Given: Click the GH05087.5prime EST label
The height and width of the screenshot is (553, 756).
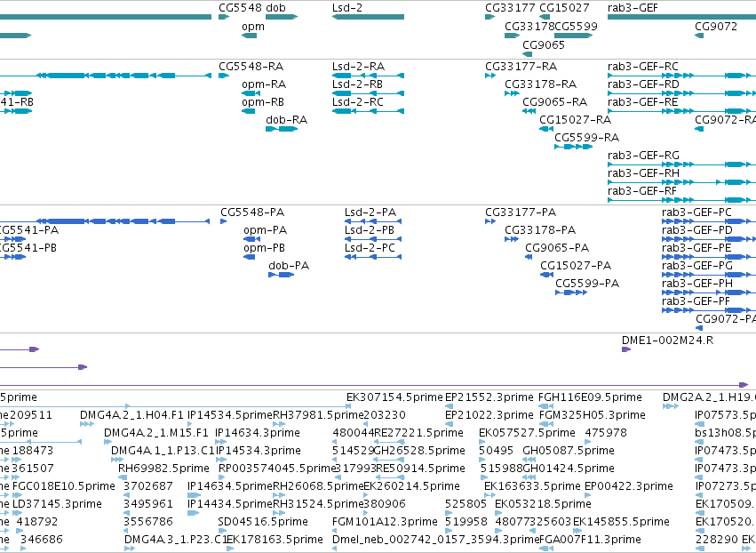Looking at the screenshot, I should [569, 451].
